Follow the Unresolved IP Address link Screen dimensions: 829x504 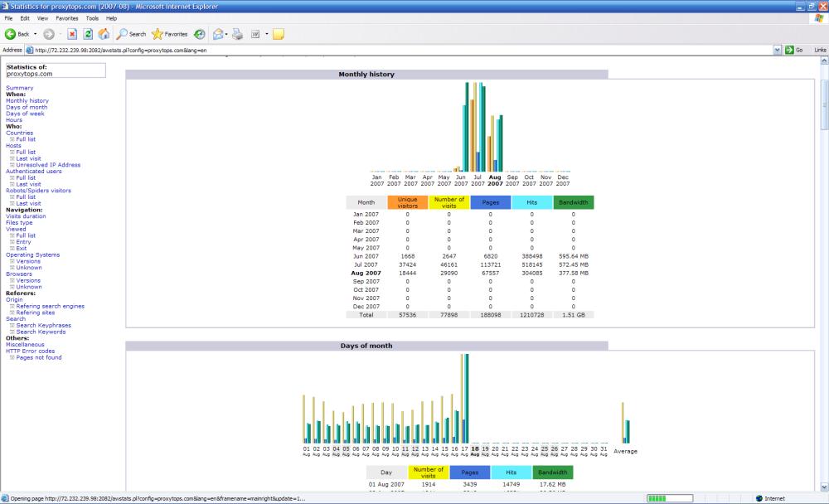48,165
